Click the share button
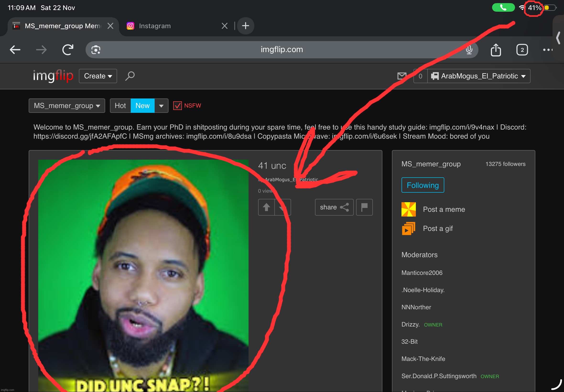This screenshot has width=564, height=392. (334, 207)
